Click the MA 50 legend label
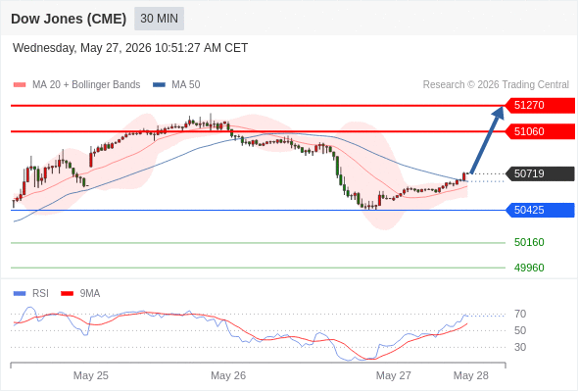 [186, 85]
